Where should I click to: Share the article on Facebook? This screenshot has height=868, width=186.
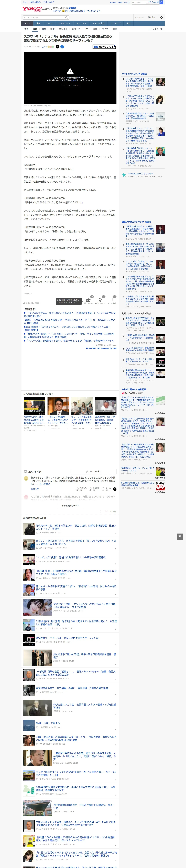(62, 47)
